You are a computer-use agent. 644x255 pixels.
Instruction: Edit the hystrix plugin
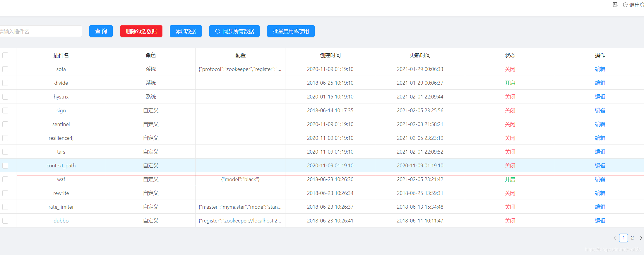600,97
